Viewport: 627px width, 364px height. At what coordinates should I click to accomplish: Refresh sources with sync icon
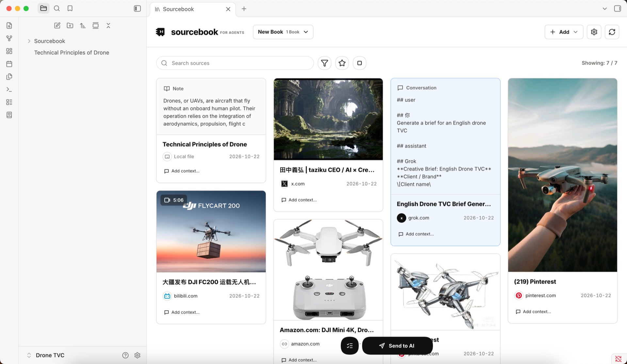click(x=612, y=32)
